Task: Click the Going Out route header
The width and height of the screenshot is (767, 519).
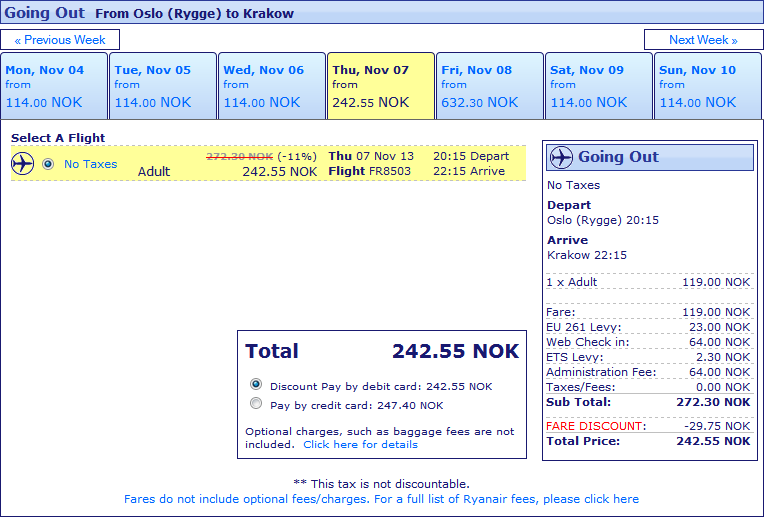Action: (x=382, y=13)
